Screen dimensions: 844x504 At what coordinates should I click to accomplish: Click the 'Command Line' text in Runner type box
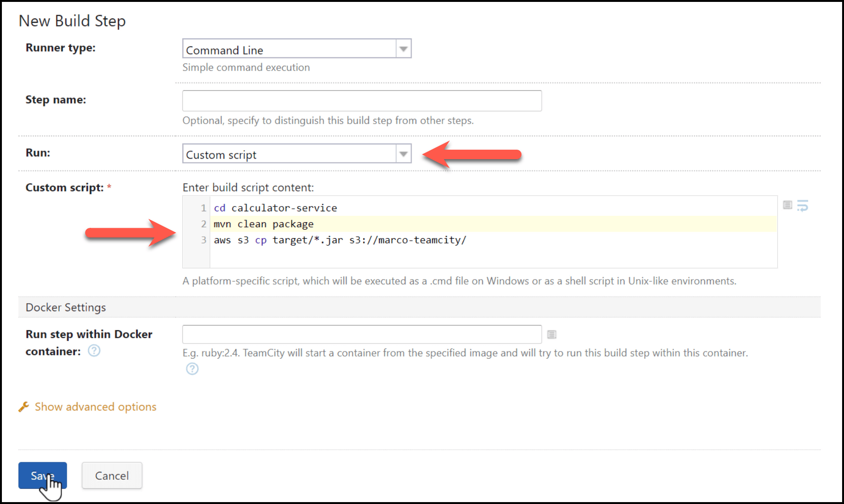click(x=224, y=50)
